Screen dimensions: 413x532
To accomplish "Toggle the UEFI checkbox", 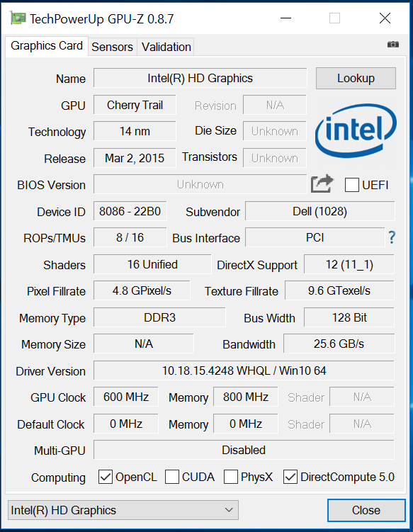I will (x=352, y=185).
